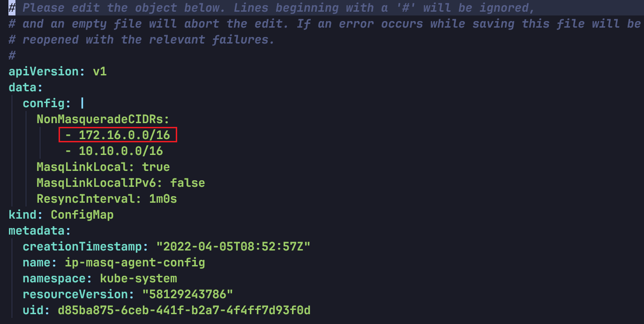Click the uid value text
This screenshot has height=324, width=644.
point(184,310)
